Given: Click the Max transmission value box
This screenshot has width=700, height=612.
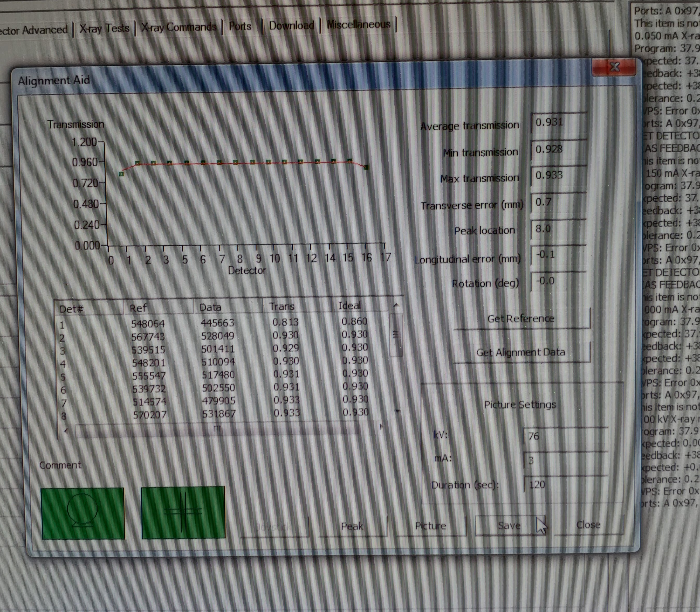Looking at the screenshot, I should 558,176.
